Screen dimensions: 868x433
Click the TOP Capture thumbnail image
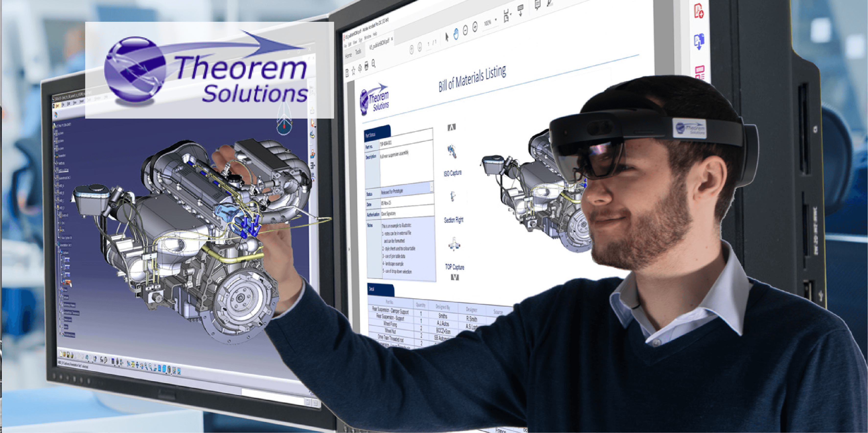point(454,244)
